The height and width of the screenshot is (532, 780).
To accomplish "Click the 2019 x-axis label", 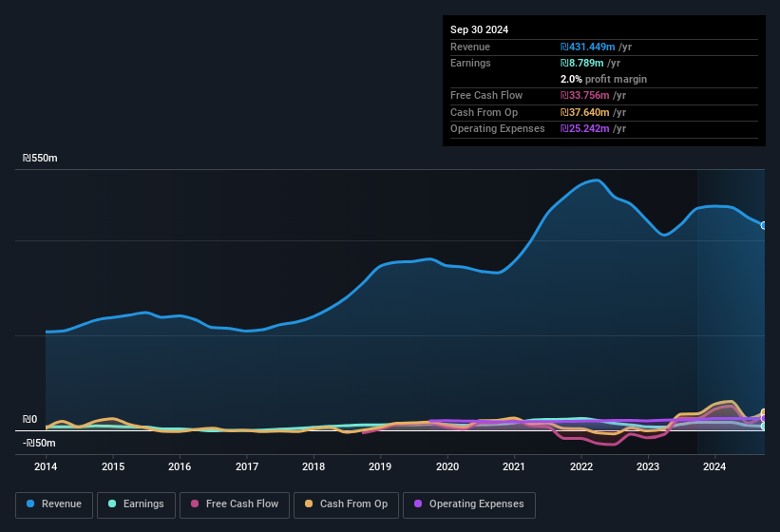I will [x=380, y=466].
